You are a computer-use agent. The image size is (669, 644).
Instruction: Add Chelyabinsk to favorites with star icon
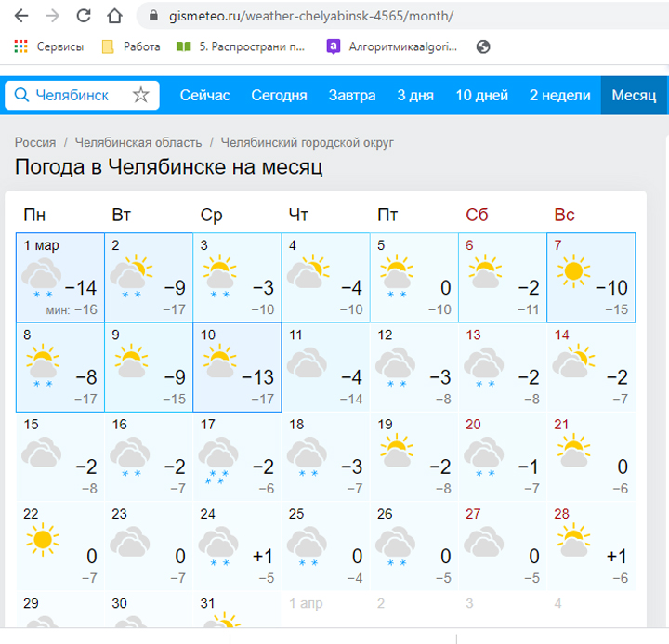pyautogui.click(x=141, y=95)
